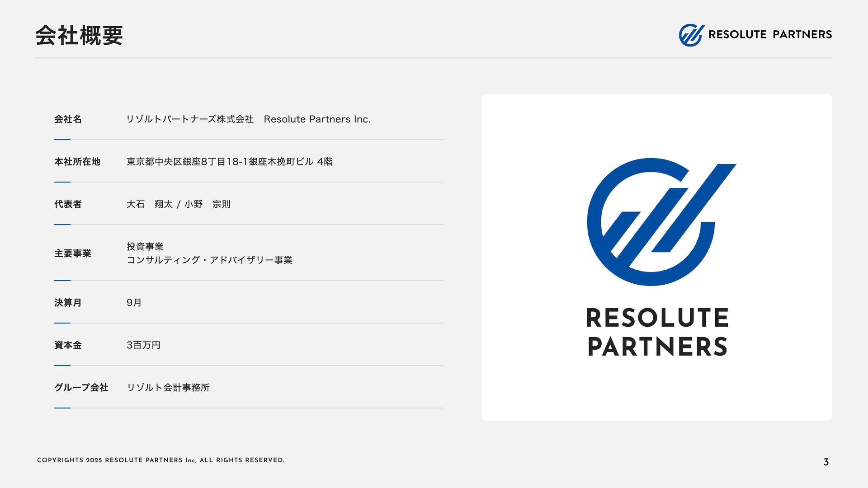Click the 会社名 row label
The image size is (868, 488).
pos(68,119)
